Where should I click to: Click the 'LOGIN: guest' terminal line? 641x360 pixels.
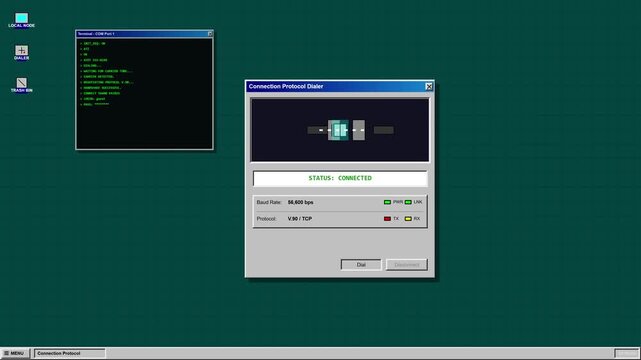93,99
